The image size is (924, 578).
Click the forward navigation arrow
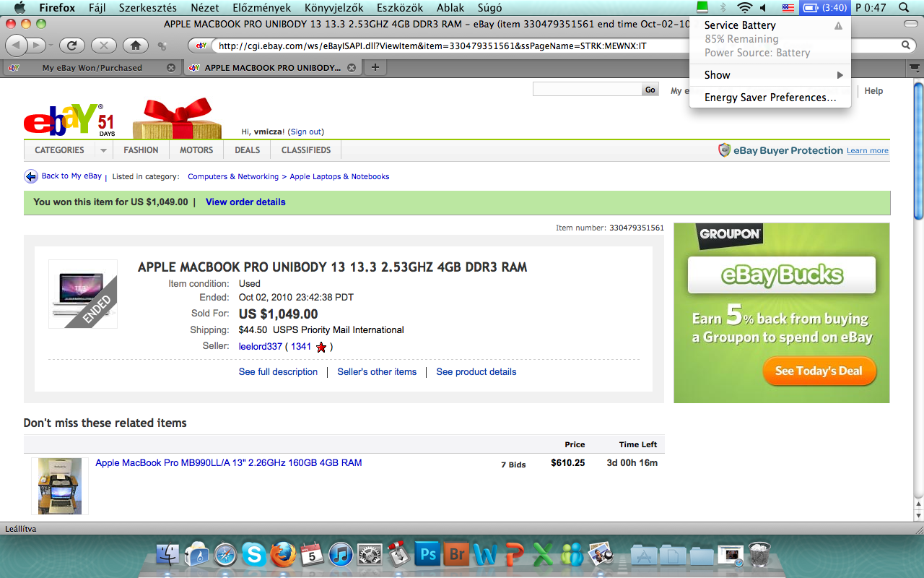[x=35, y=46]
